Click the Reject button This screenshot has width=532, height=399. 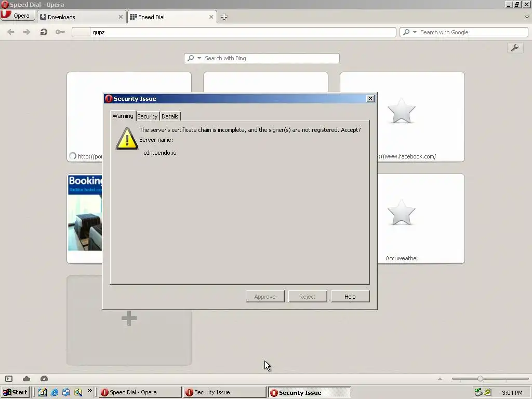[x=308, y=297]
